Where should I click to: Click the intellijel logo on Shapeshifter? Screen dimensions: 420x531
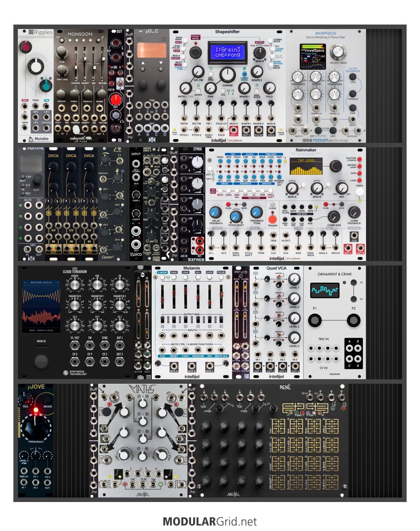click(219, 140)
